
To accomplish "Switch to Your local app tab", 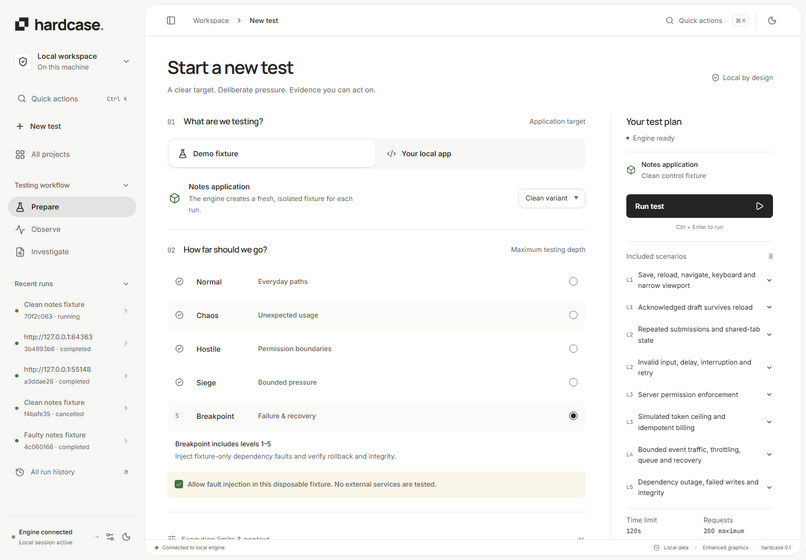I will point(481,153).
